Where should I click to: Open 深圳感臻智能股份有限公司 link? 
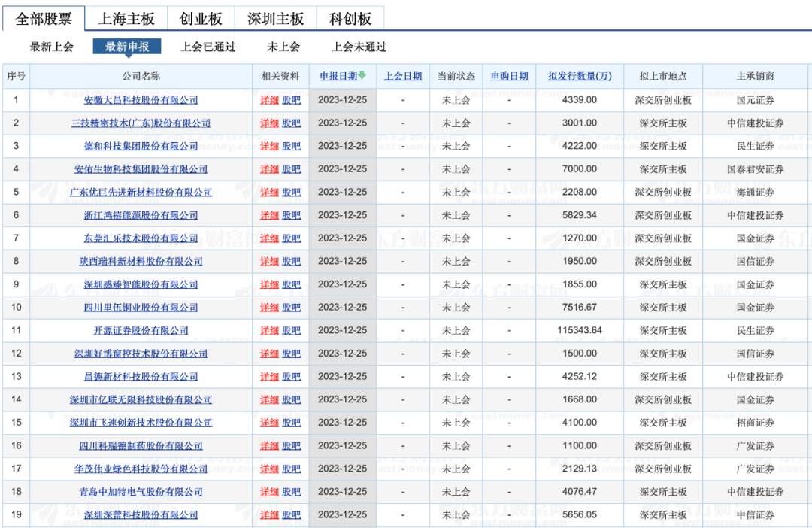pyautogui.click(x=141, y=284)
